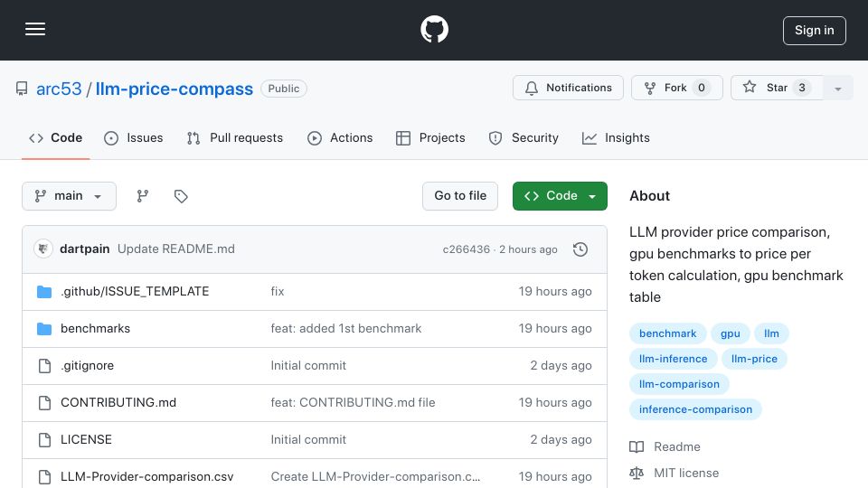The image size is (868, 488).
Task: Expand the main branch selector
Action: click(70, 196)
